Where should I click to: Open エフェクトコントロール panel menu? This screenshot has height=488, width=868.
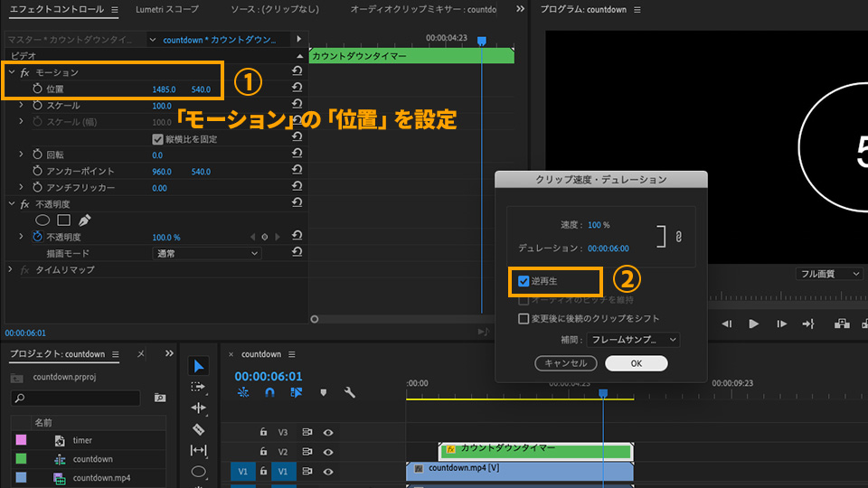[x=115, y=9]
